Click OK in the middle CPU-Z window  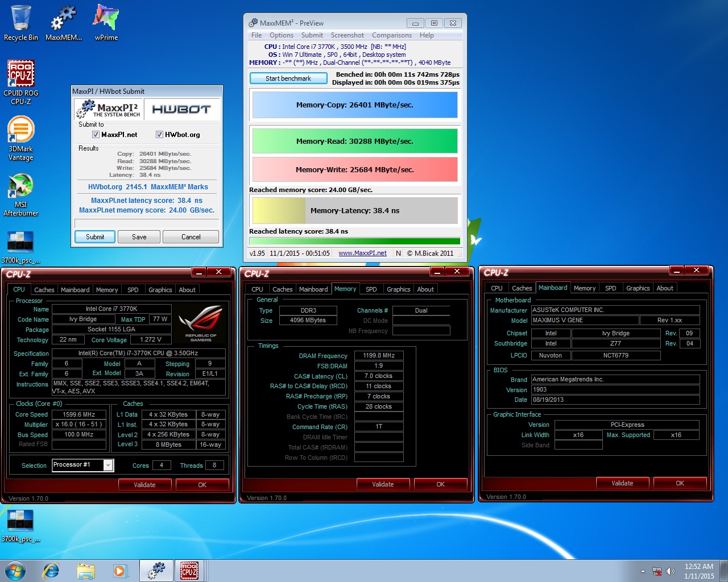(441, 484)
